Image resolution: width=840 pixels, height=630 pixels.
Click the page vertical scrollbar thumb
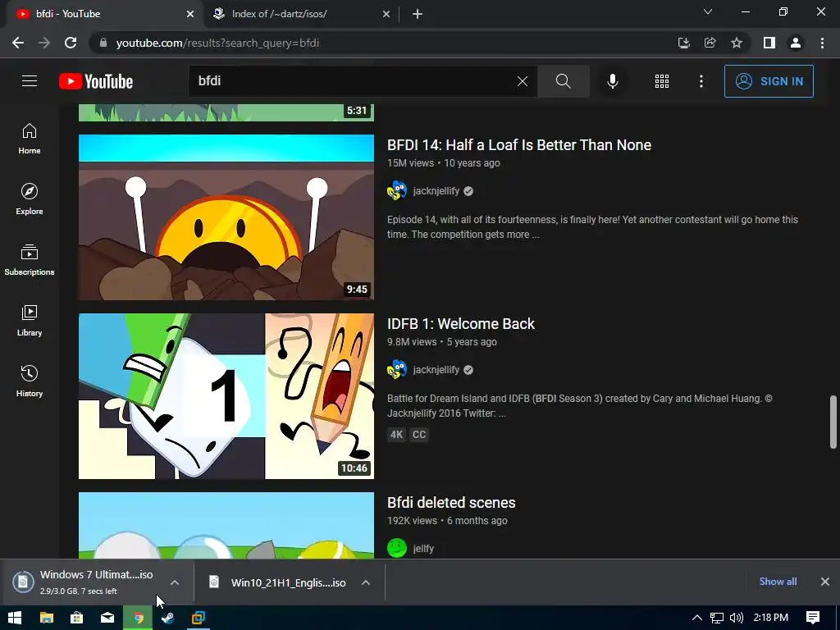tap(833, 422)
